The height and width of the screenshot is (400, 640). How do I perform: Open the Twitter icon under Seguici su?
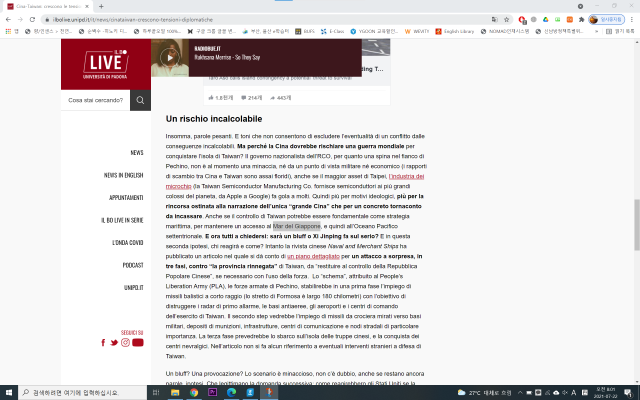tap(114, 343)
